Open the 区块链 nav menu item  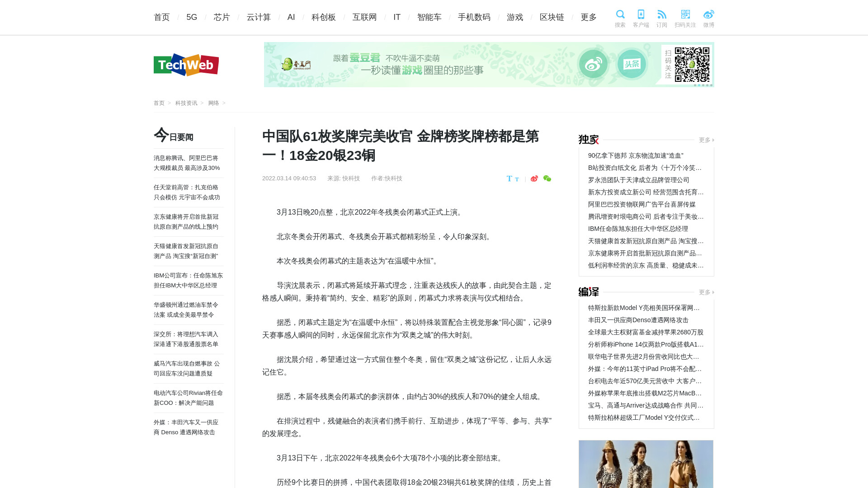point(552,17)
